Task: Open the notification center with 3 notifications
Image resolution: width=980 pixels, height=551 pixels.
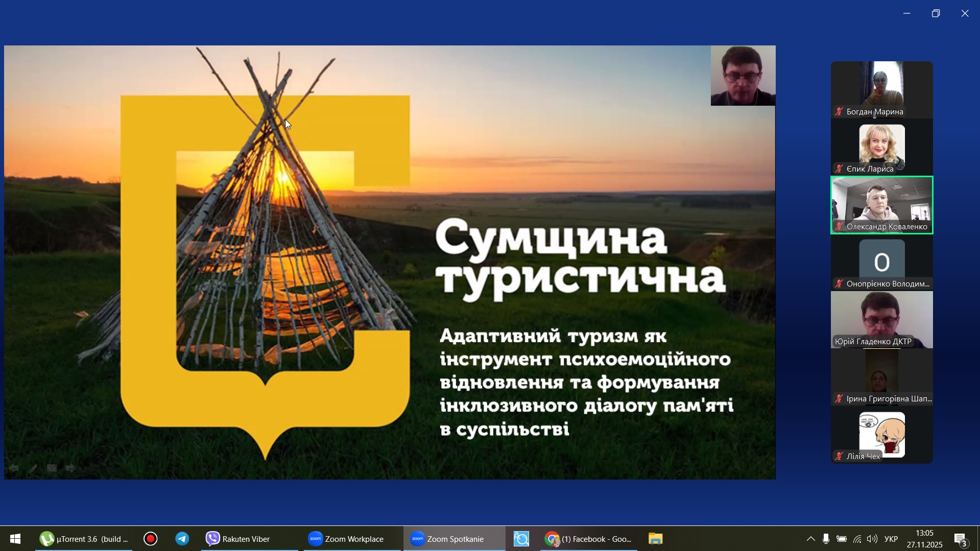Action: [x=960, y=539]
